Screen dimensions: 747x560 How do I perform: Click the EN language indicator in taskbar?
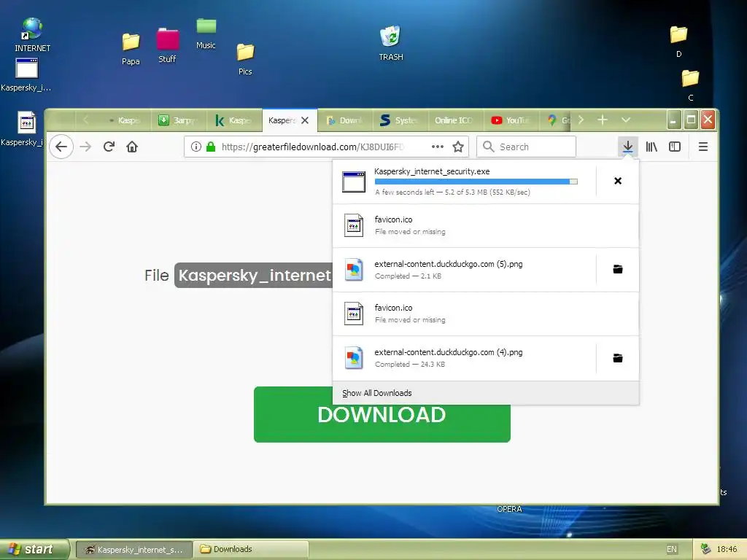pos(672,549)
